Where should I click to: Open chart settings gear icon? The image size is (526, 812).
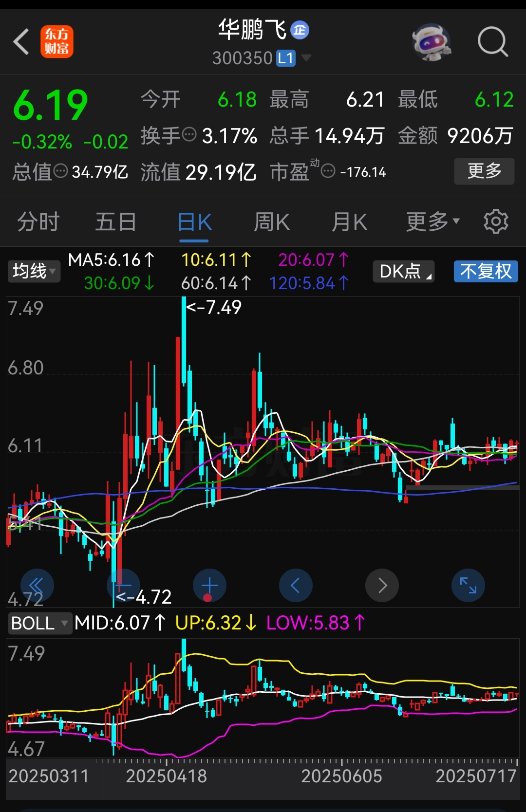(496, 221)
